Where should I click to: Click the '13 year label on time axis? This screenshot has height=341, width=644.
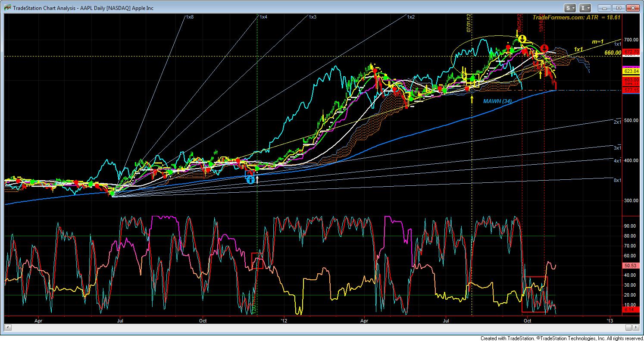(610, 321)
